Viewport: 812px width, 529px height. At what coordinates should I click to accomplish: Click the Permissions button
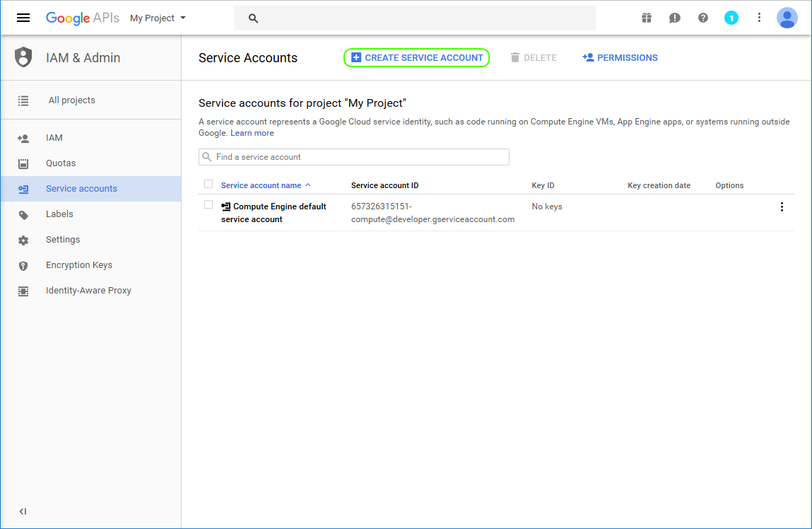[620, 58]
